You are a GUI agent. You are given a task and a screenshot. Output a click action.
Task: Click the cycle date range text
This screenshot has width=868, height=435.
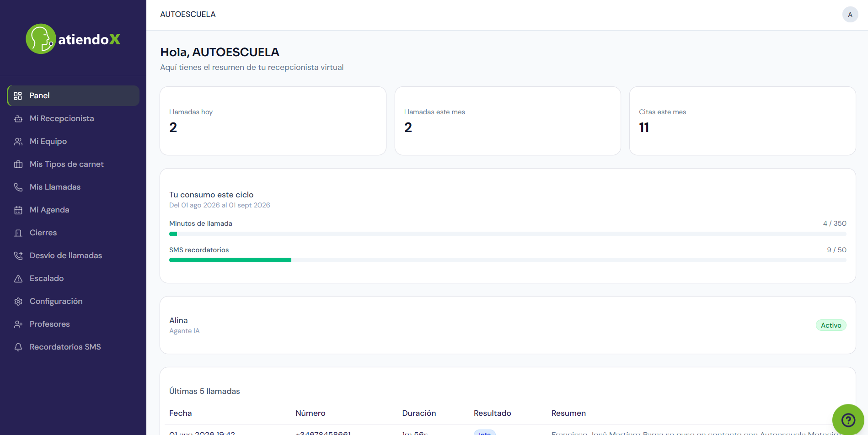click(x=220, y=205)
